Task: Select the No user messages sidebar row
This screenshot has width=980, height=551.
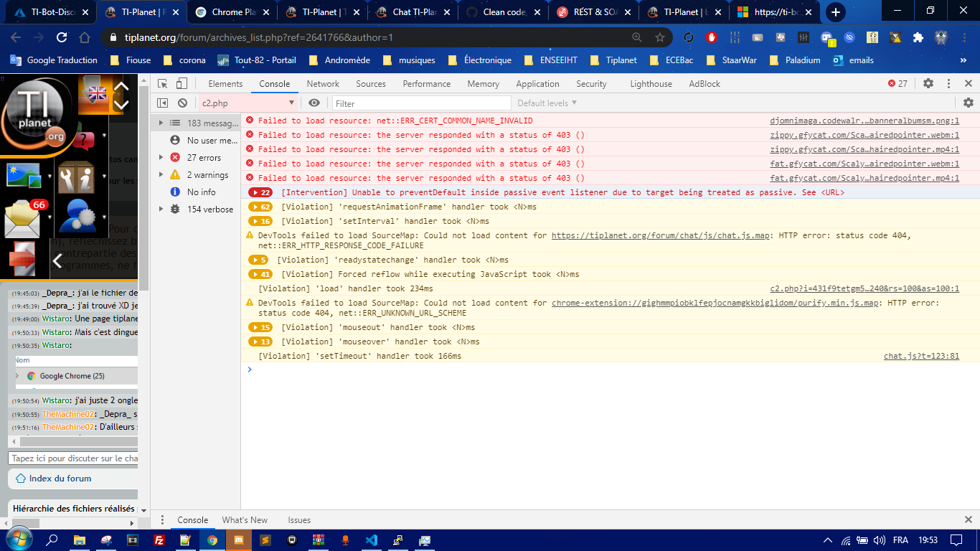Action: [x=196, y=141]
